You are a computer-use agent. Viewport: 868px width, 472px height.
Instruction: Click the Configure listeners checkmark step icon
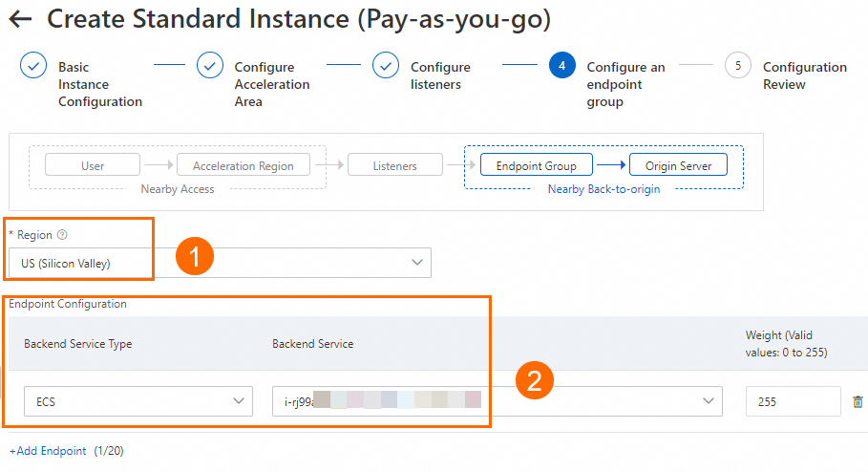386,66
